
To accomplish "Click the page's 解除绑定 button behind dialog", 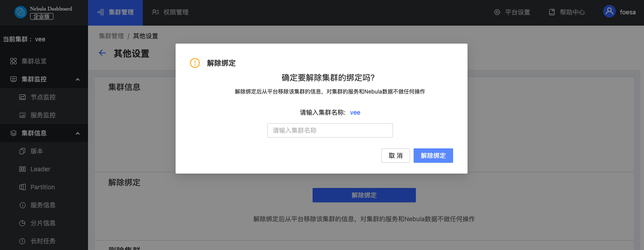I will click(364, 195).
